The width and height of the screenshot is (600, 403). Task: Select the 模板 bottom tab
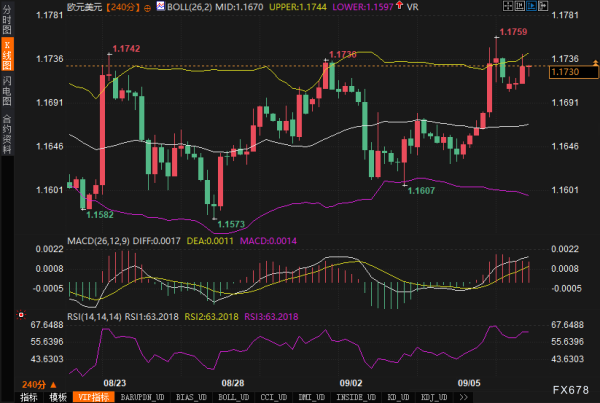point(58,396)
